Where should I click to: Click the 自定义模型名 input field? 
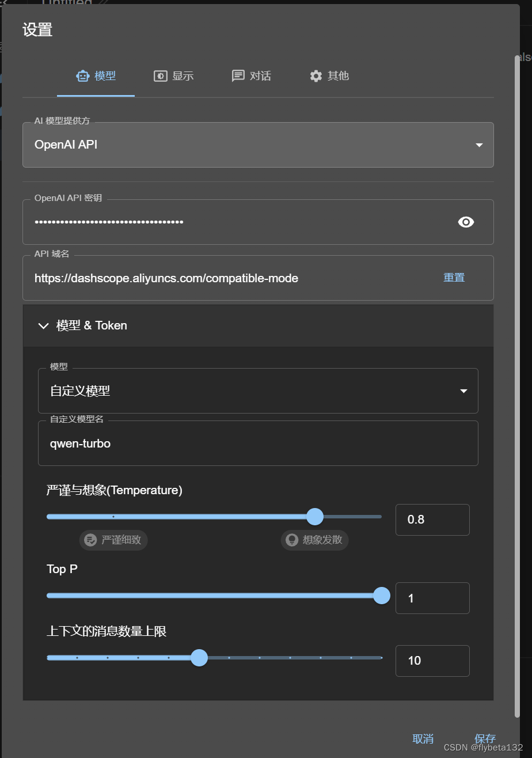(258, 444)
